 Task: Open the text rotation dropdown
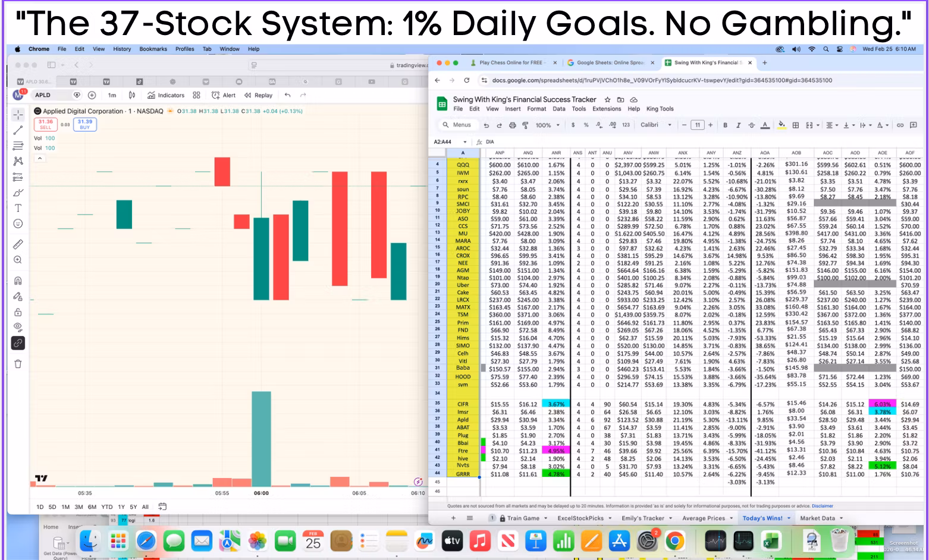(x=882, y=125)
